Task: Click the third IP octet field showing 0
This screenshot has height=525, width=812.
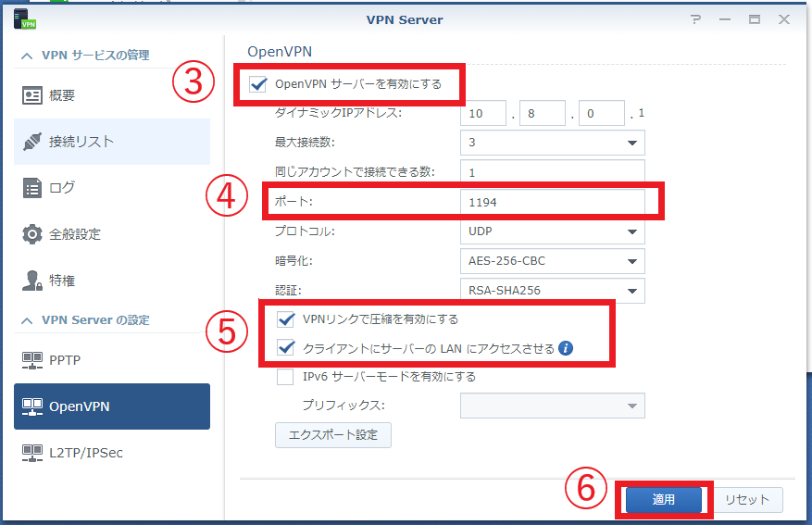Action: coord(602,113)
